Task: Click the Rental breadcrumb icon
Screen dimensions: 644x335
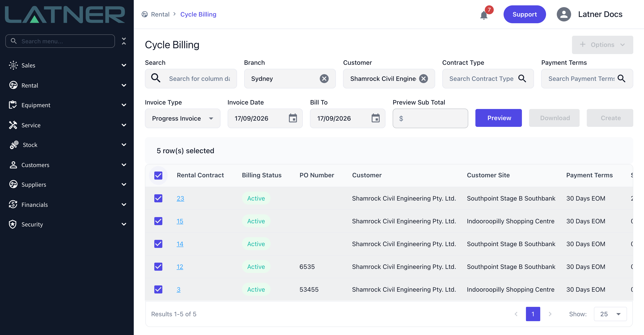Action: click(x=144, y=15)
